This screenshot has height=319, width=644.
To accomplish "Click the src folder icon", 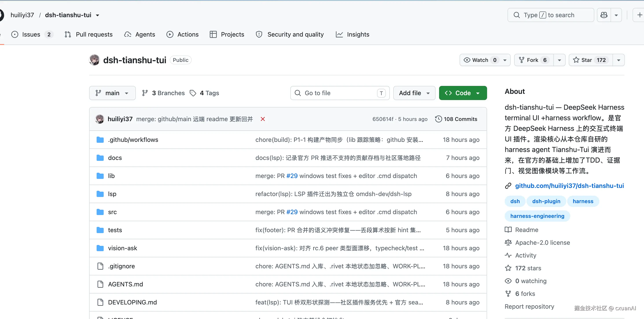I will 100,212.
